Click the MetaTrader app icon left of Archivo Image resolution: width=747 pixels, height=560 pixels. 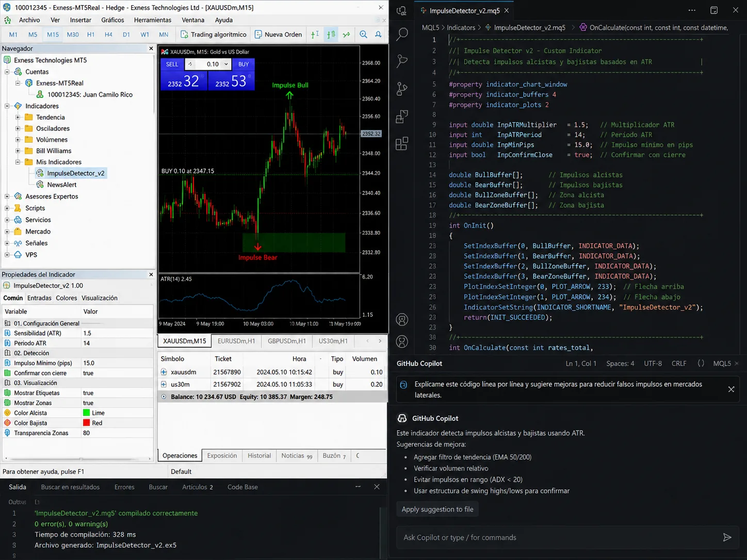(x=7, y=20)
